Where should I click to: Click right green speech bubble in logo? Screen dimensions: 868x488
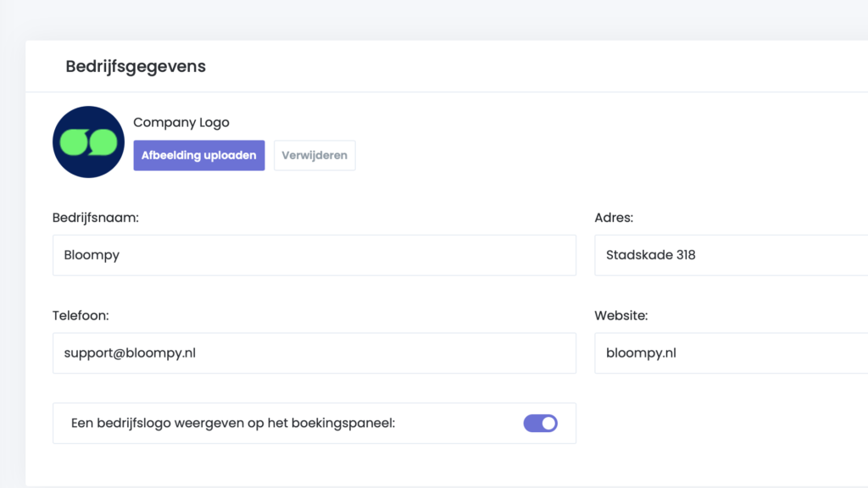pyautogui.click(x=103, y=142)
